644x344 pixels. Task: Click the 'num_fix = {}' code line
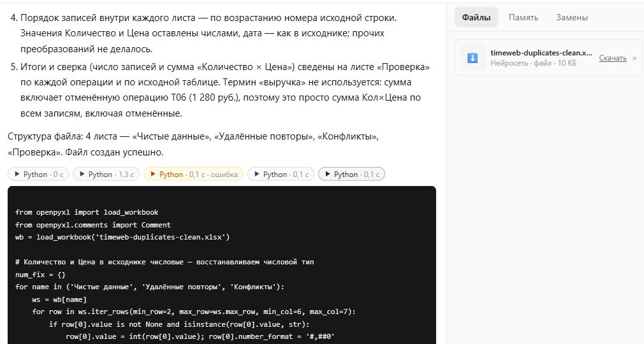40,274
